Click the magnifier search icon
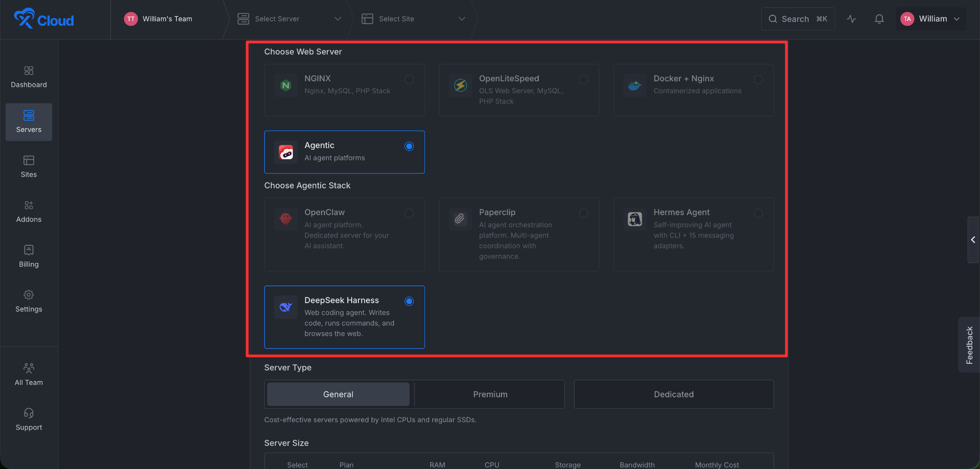The image size is (980, 469). click(773, 19)
